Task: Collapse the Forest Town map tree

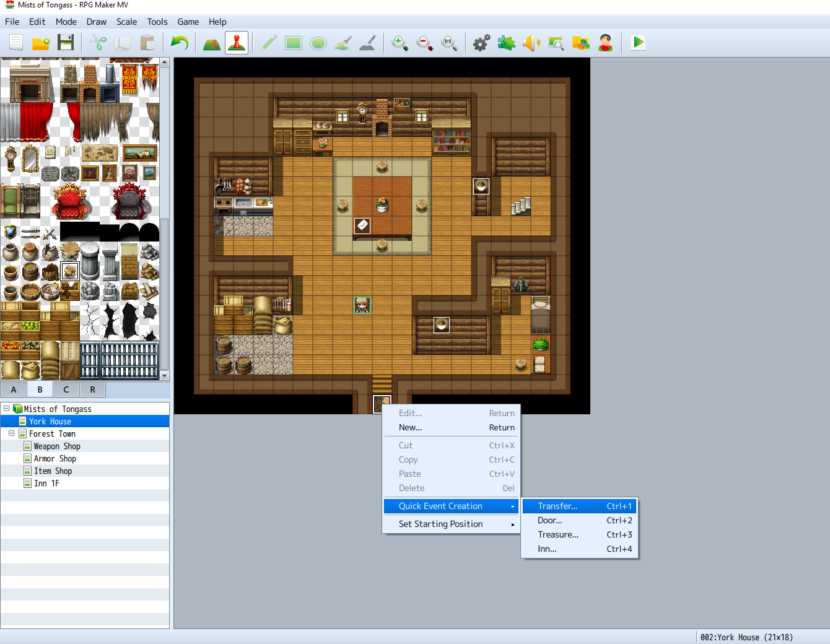Action: (12, 433)
